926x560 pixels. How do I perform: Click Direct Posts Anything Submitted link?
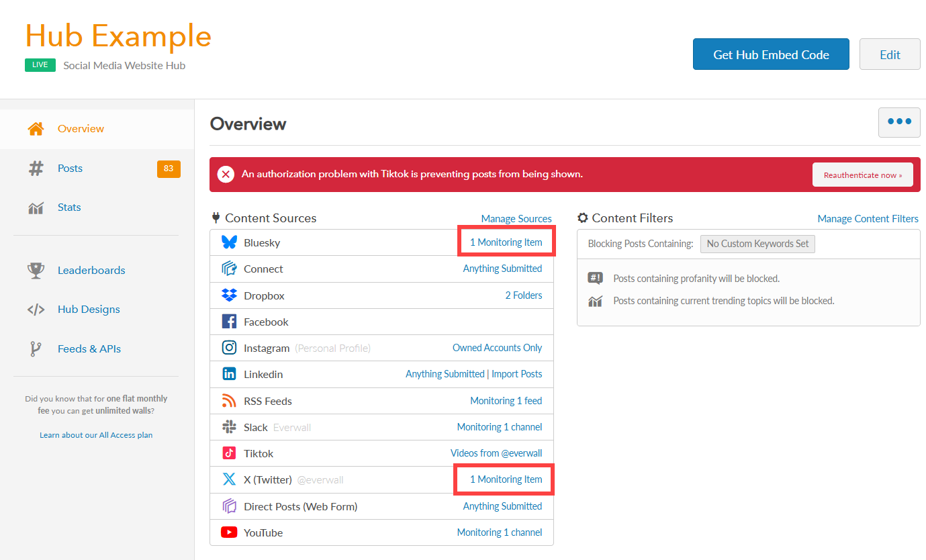coord(502,506)
